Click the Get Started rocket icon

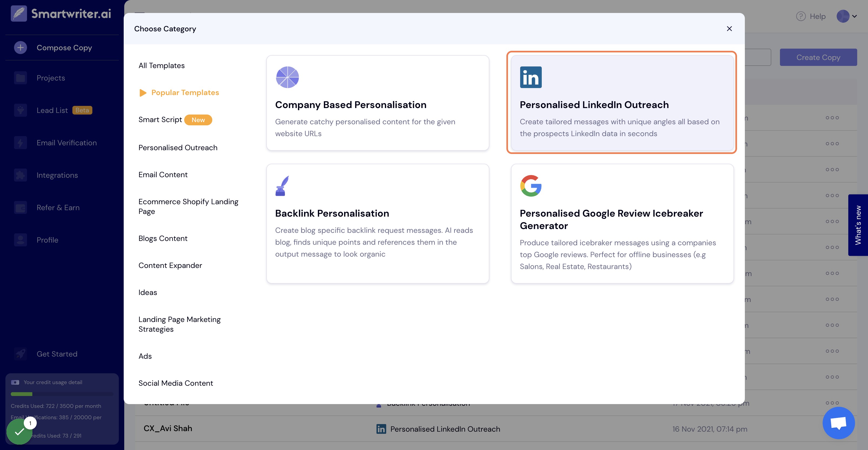click(21, 354)
